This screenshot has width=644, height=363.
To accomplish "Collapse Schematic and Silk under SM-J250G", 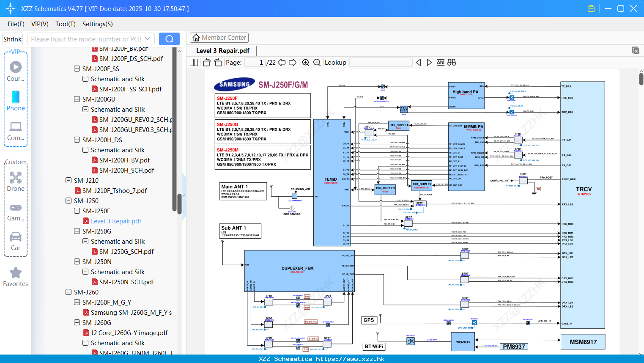I will 85,241.
